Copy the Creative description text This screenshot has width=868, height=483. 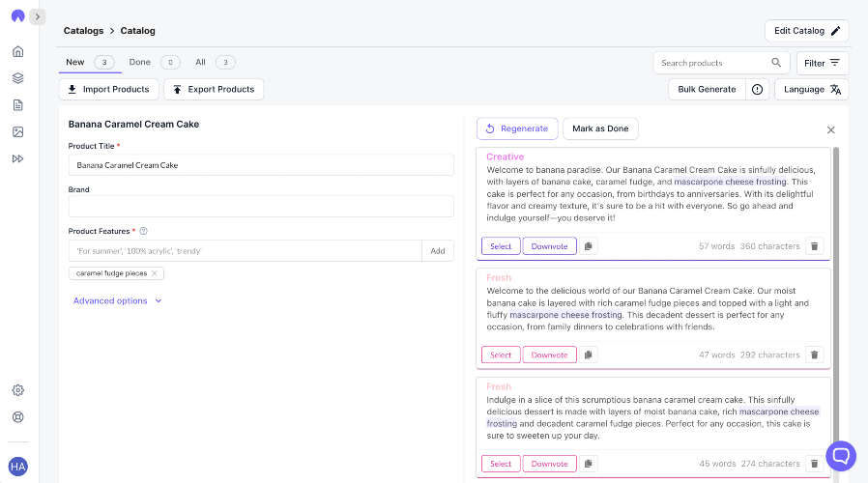588,246
